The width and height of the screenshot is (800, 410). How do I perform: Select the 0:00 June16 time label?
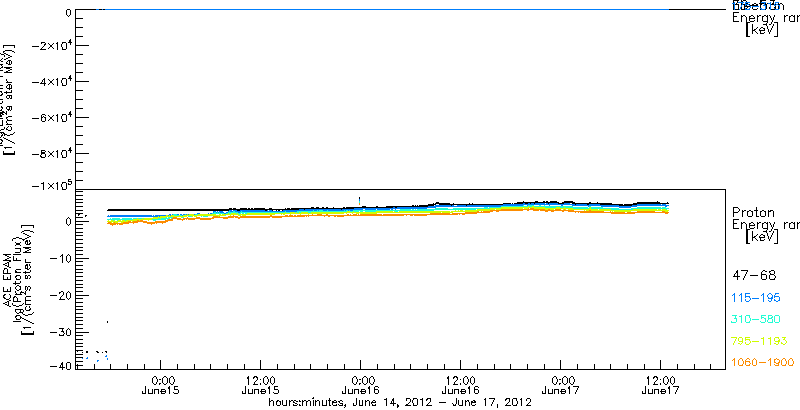tap(361, 385)
